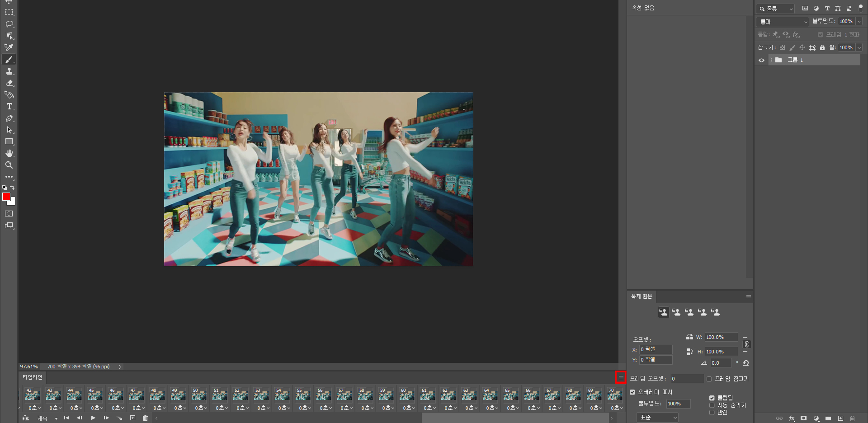
Task: Lock transparent pixels in Layers panel
Action: click(x=782, y=47)
